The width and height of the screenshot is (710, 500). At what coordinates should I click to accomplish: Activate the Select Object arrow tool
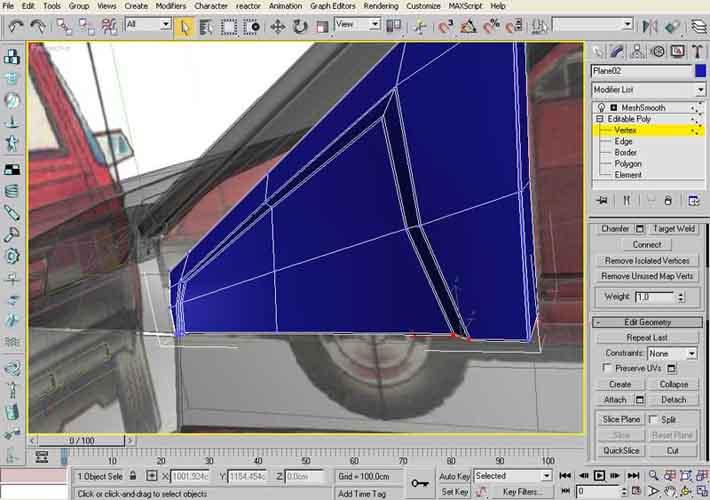coord(185,25)
